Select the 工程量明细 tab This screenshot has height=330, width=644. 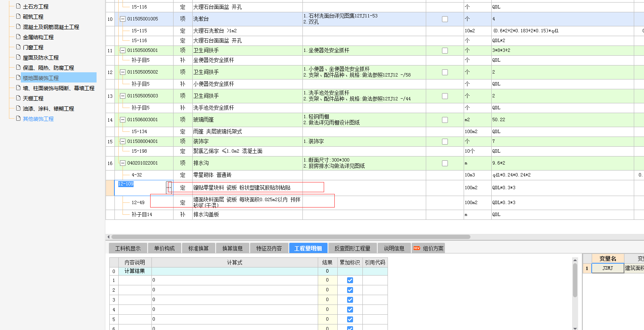tap(308, 248)
